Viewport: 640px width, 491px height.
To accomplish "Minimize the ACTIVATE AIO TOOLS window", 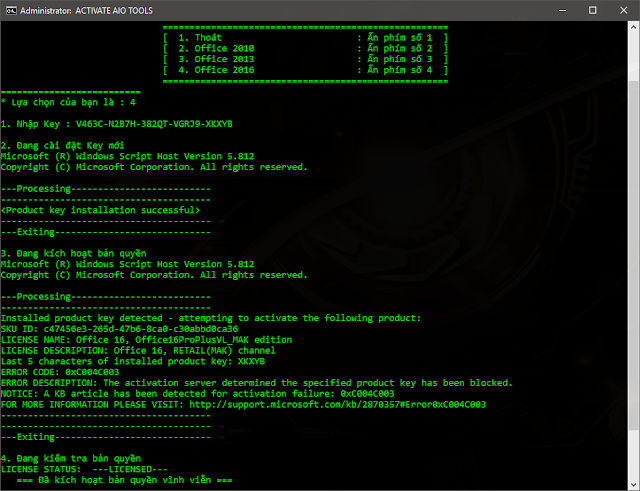I will click(562, 11).
